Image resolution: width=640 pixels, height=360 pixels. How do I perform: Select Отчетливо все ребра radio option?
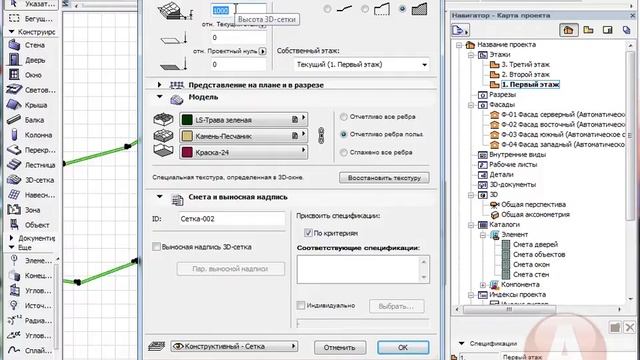pyautogui.click(x=344, y=117)
